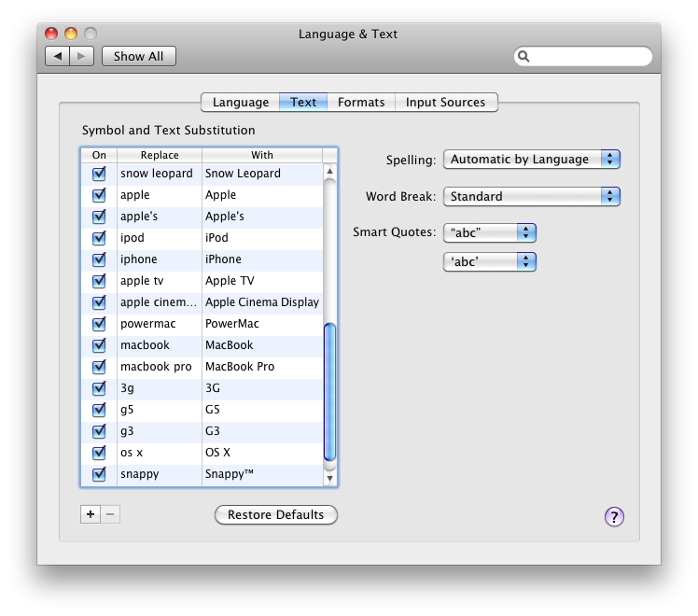
Task: Click the magnifier icon in search field
Action: (x=523, y=56)
